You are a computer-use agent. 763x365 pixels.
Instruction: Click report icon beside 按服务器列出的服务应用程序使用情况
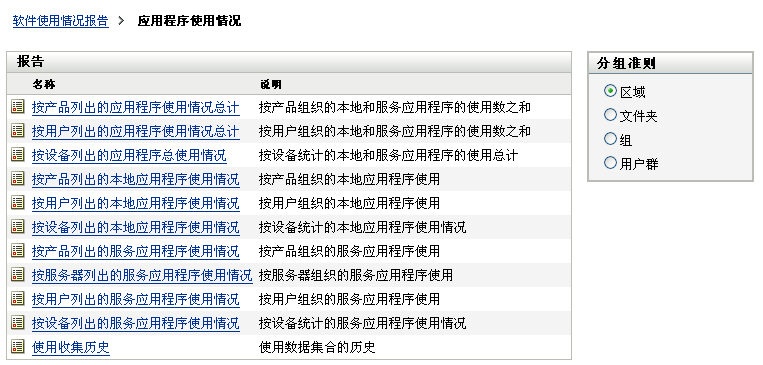[x=18, y=275]
